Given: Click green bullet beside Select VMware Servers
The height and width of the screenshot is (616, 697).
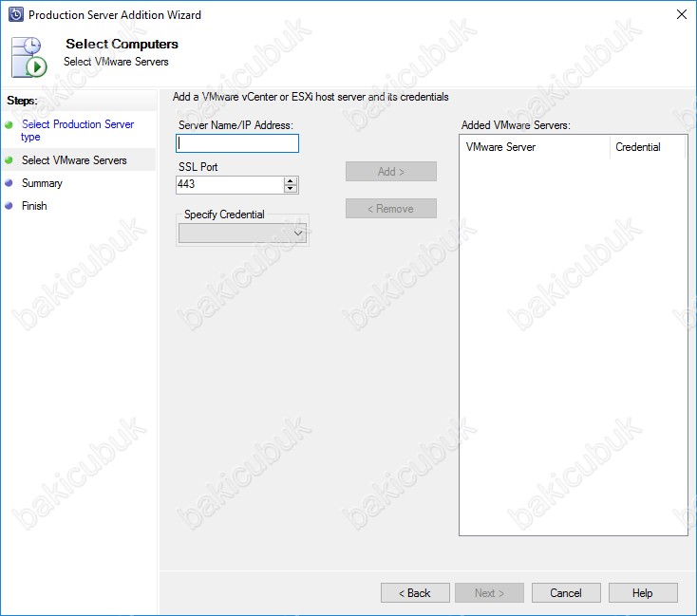Looking at the screenshot, I should [x=9, y=160].
